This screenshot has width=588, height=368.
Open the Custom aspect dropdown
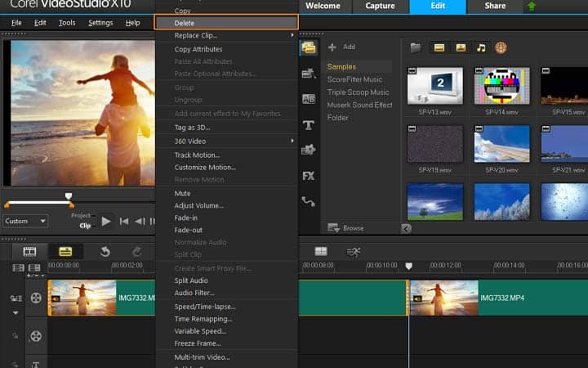point(25,221)
